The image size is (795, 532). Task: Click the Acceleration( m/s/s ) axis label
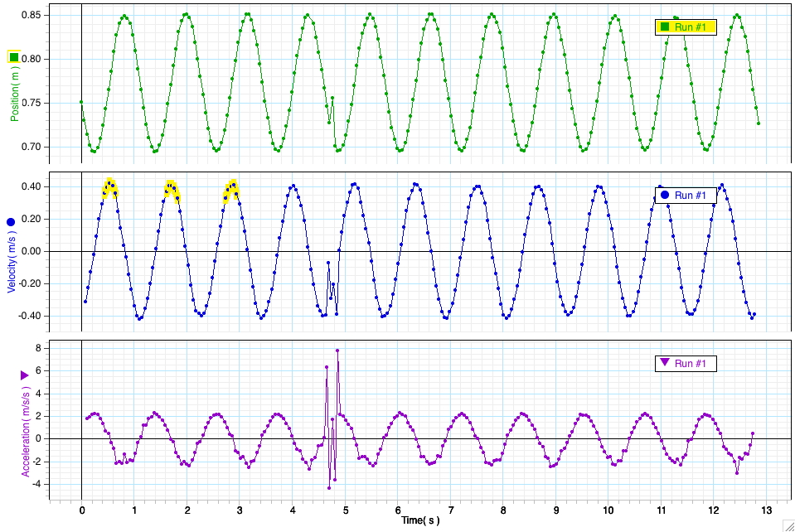click(26, 432)
